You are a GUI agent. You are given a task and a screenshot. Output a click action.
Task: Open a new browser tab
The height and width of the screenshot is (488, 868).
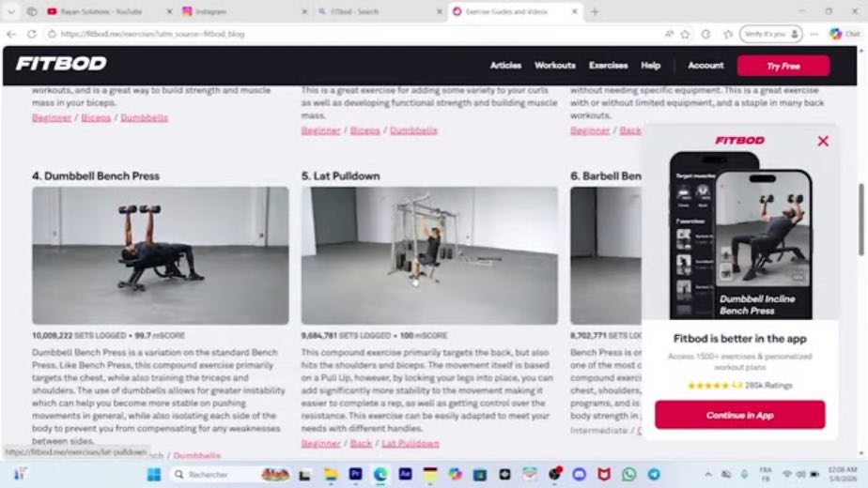click(595, 11)
